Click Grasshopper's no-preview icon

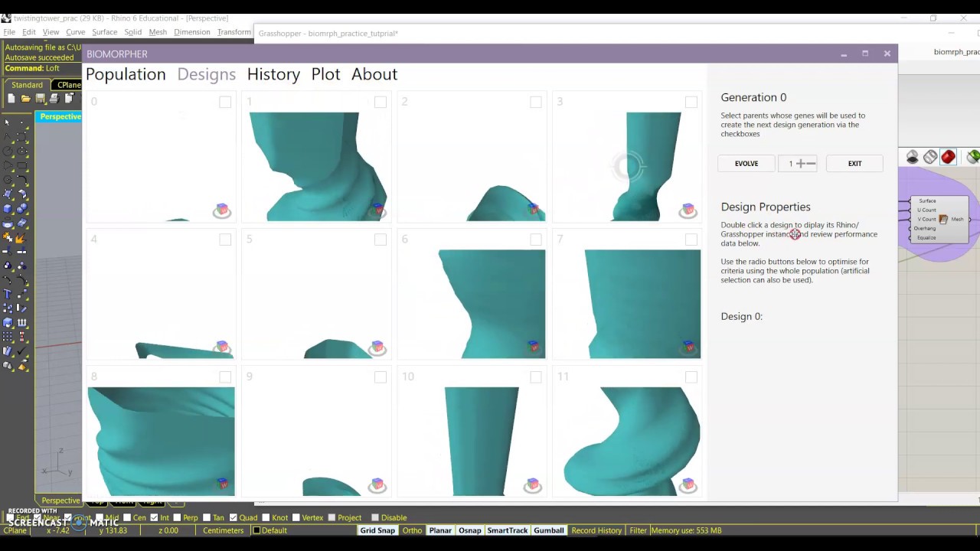[912, 157]
